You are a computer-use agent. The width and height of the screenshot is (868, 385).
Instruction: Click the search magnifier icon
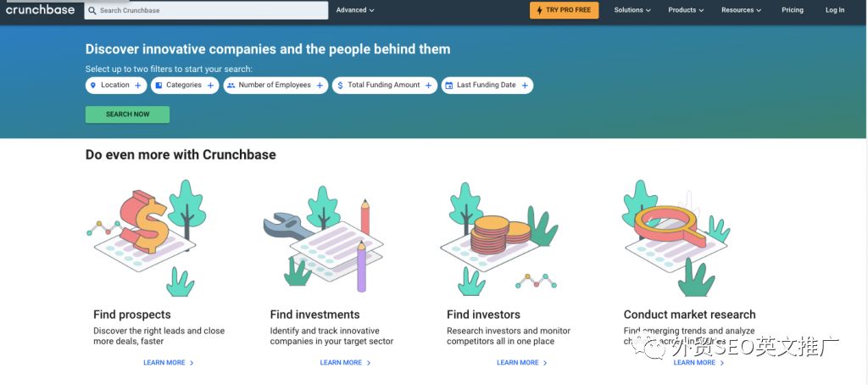pyautogui.click(x=92, y=10)
